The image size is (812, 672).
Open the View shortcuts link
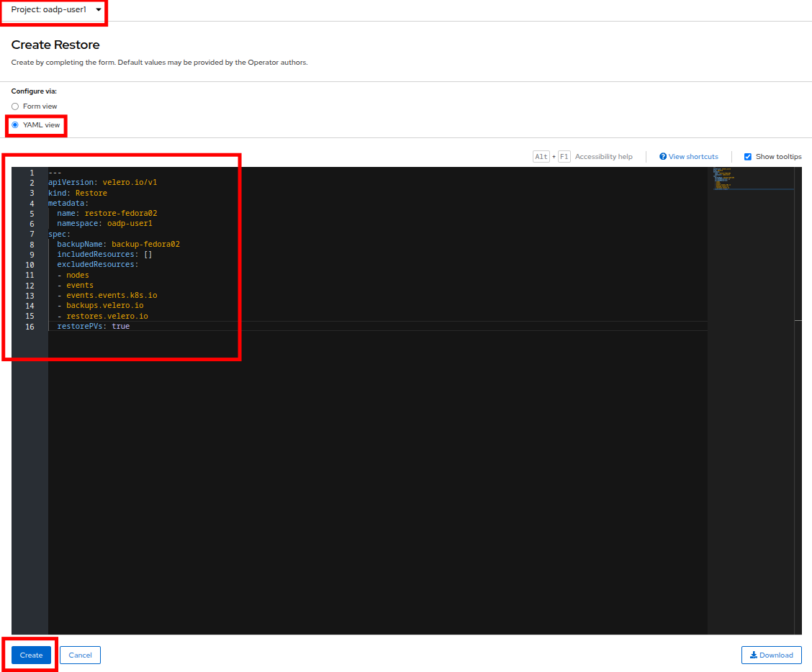693,157
